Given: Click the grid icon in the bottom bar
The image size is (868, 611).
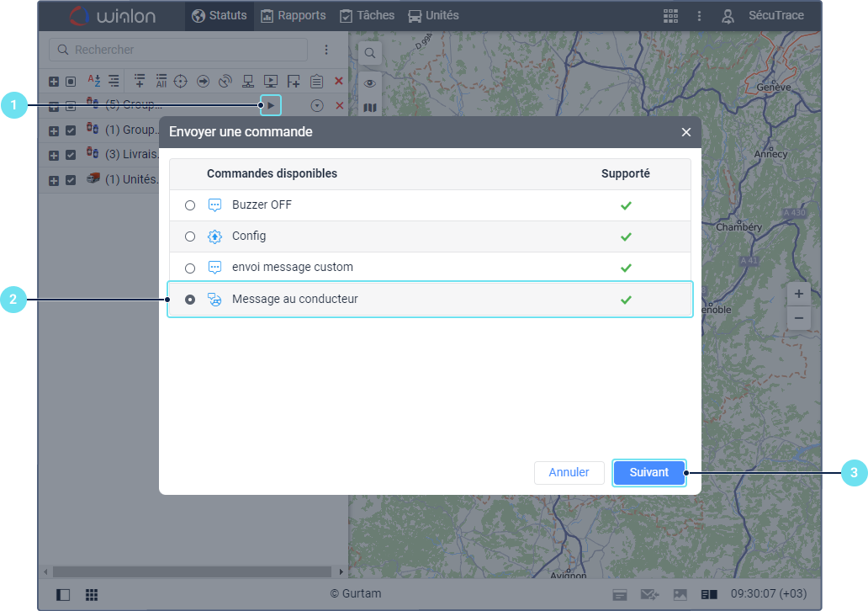Looking at the screenshot, I should pos(92,595).
